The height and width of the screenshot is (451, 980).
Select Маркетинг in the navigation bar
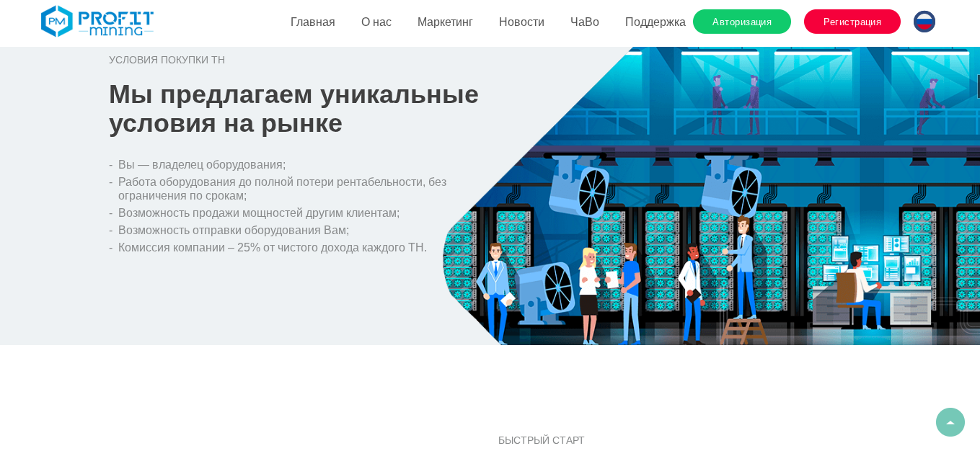click(x=445, y=22)
